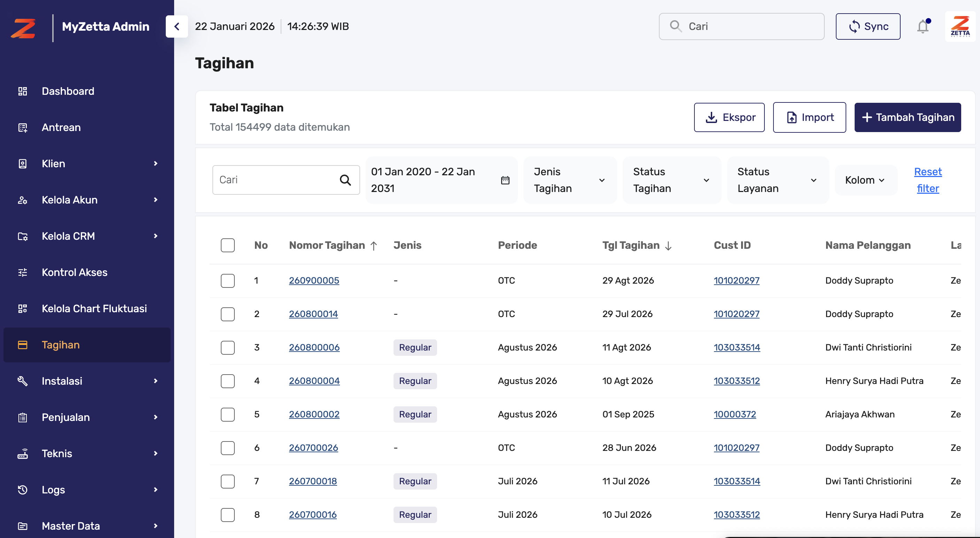
Task: Check the checkbox for invoice 260900005
Action: (227, 280)
